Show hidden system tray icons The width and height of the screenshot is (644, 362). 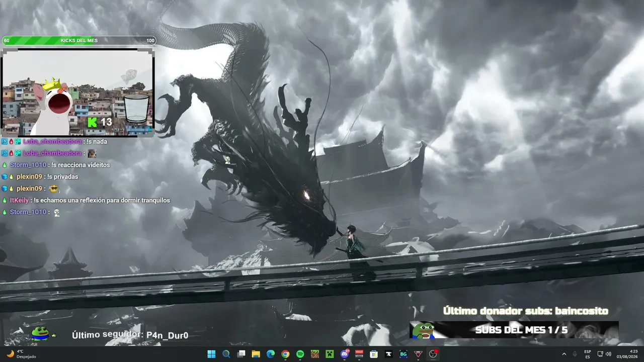563,354
